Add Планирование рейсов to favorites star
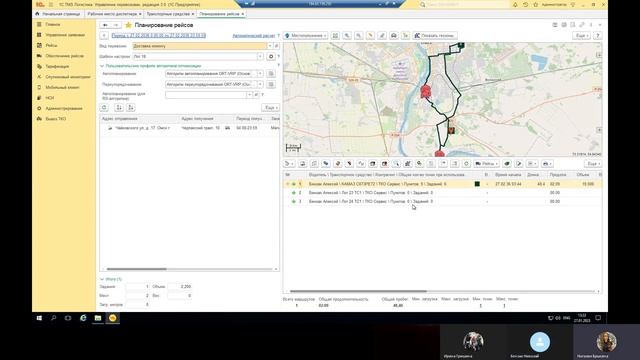 [x=128, y=25]
